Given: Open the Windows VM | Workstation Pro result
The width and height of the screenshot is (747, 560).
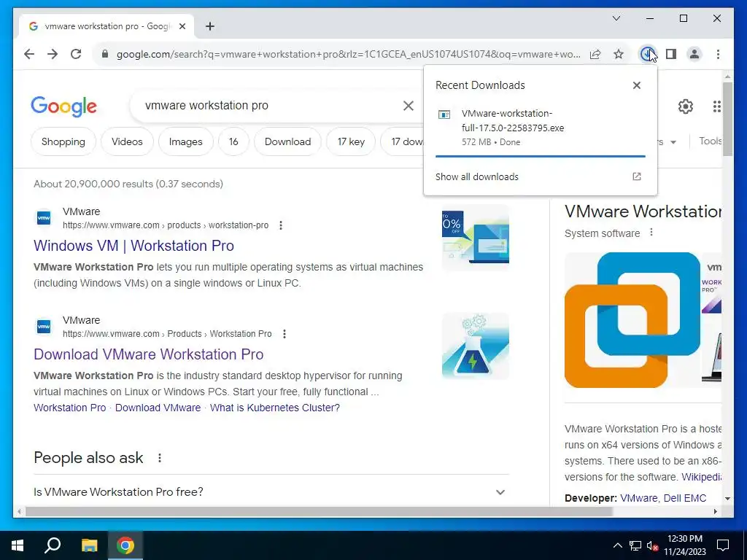Looking at the screenshot, I should pyautogui.click(x=134, y=246).
